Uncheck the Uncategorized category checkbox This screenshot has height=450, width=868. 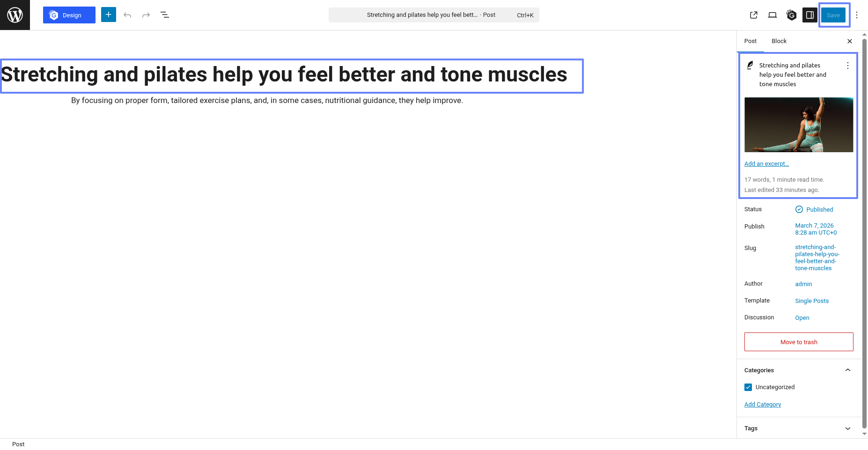coord(748,387)
